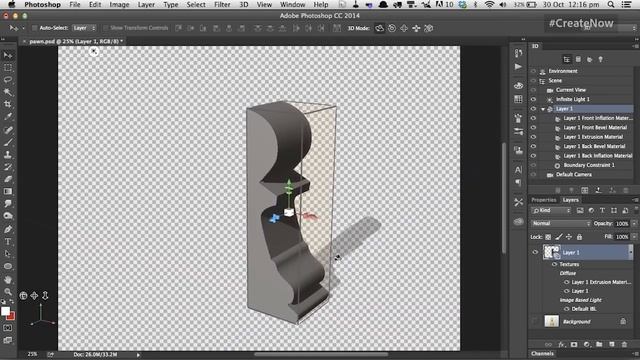Open the 3D menu
The image size is (640, 360).
tap(244, 4)
